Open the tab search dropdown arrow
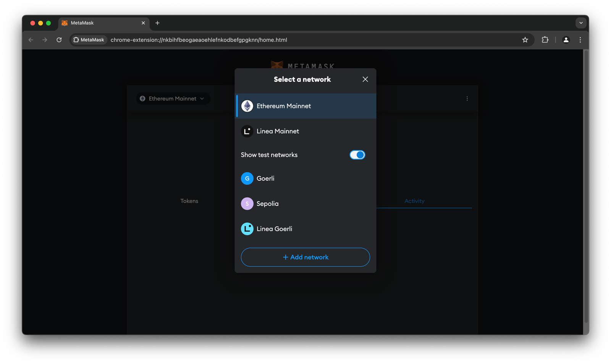This screenshot has width=611, height=364. click(581, 23)
